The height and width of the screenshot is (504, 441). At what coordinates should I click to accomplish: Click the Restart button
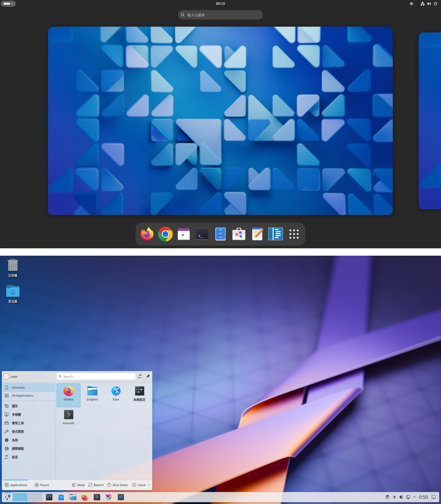coord(96,485)
